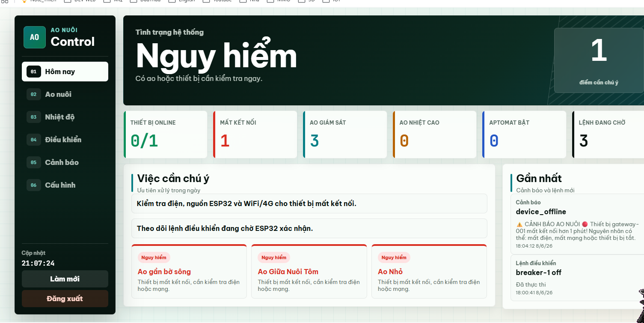Click 'Ưu tiên xử lý trong ngày' subtitle

pos(169,190)
